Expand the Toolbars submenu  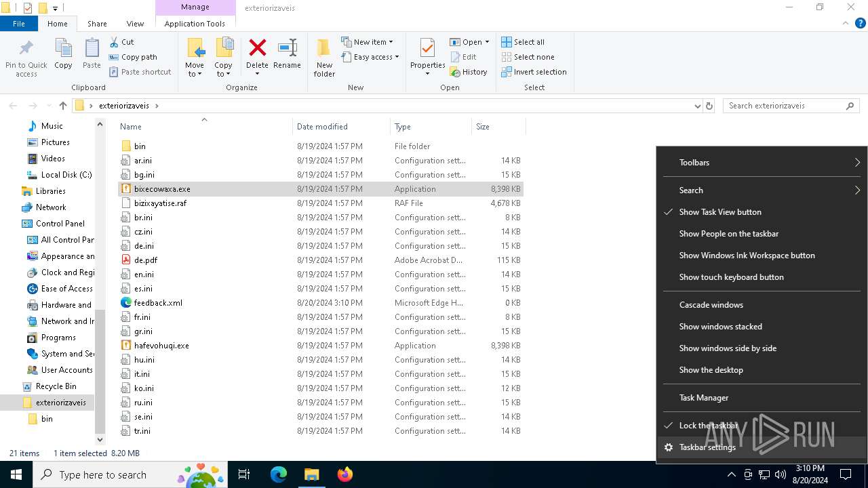[x=762, y=163]
